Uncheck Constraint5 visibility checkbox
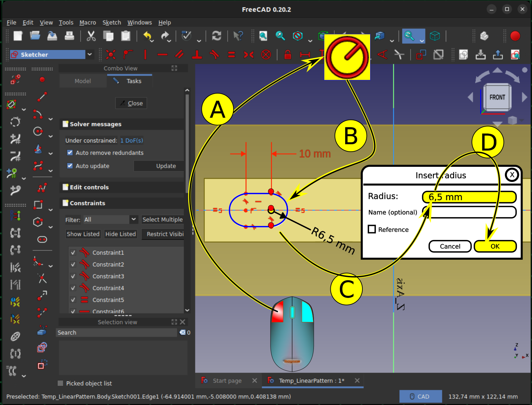532x405 pixels. [x=73, y=300]
